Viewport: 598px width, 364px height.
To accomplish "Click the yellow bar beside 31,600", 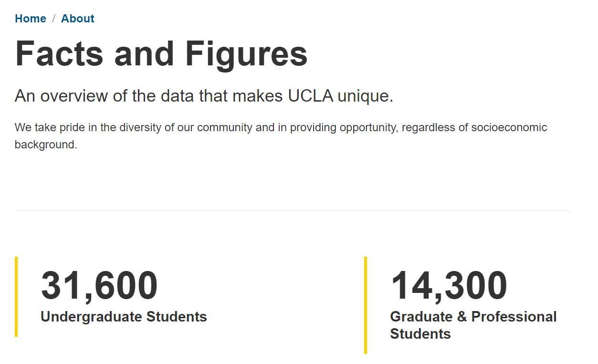I will (x=16, y=297).
